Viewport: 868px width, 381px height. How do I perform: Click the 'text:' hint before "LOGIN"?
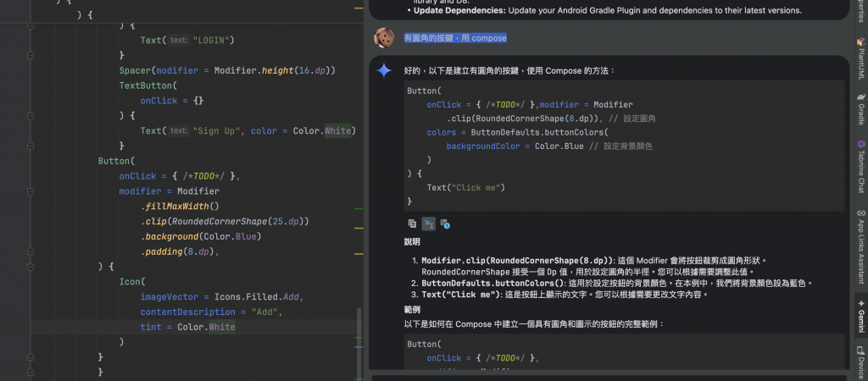tap(179, 41)
